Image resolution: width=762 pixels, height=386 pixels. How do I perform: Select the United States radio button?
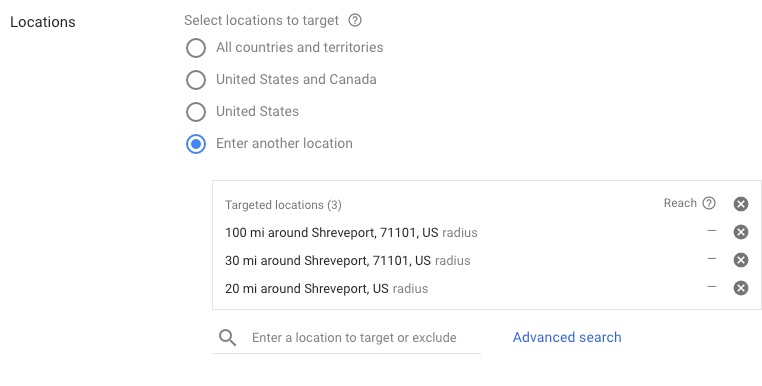tap(196, 112)
